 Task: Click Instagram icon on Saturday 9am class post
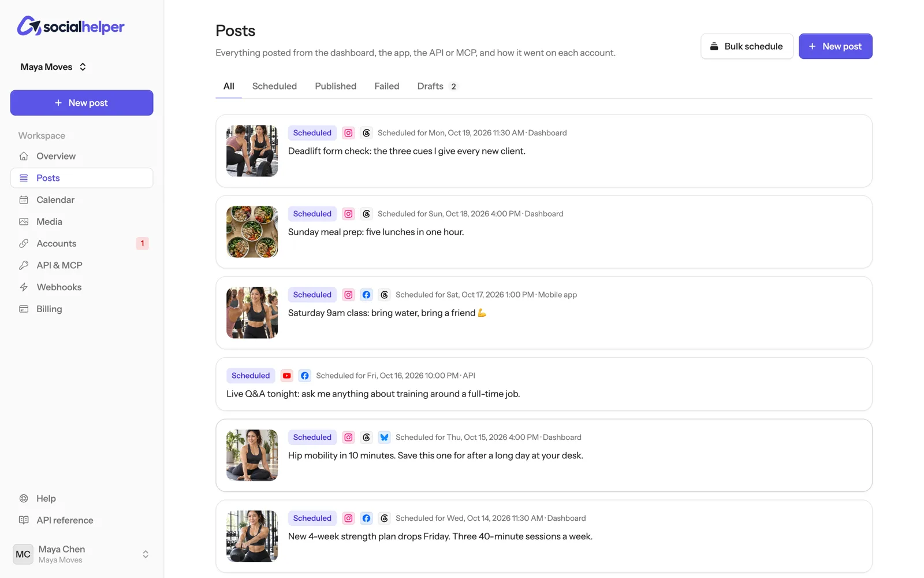[x=348, y=295]
